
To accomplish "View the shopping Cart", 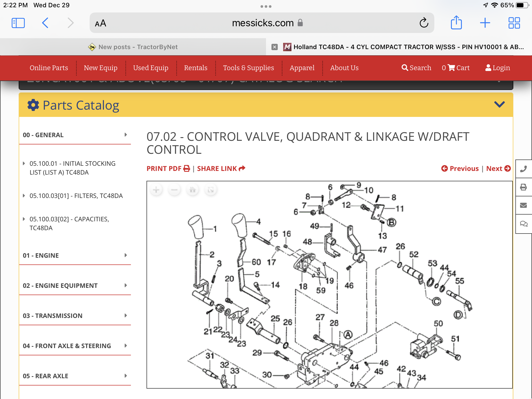I will coord(456,68).
